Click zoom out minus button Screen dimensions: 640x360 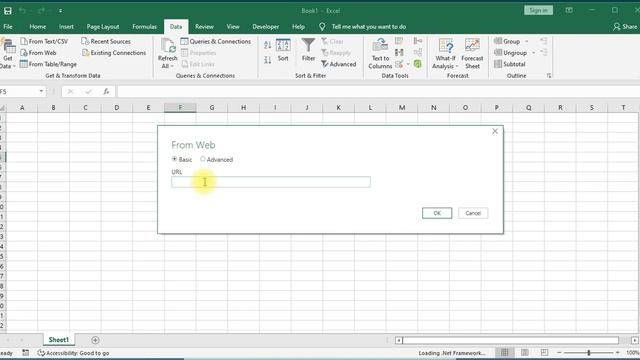pos(559,352)
